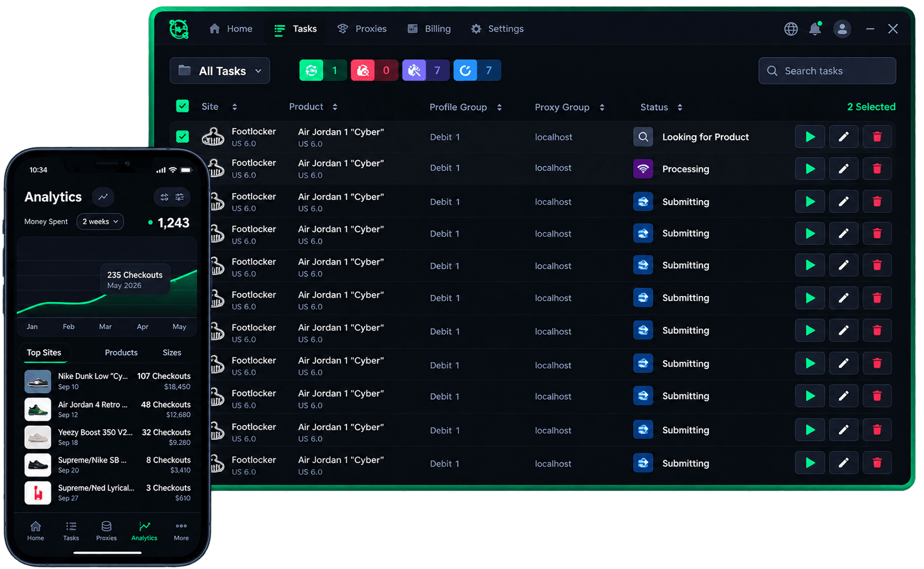Open the All Tasks group dropdown
Viewport: 924px width, 569px height.
coord(220,71)
